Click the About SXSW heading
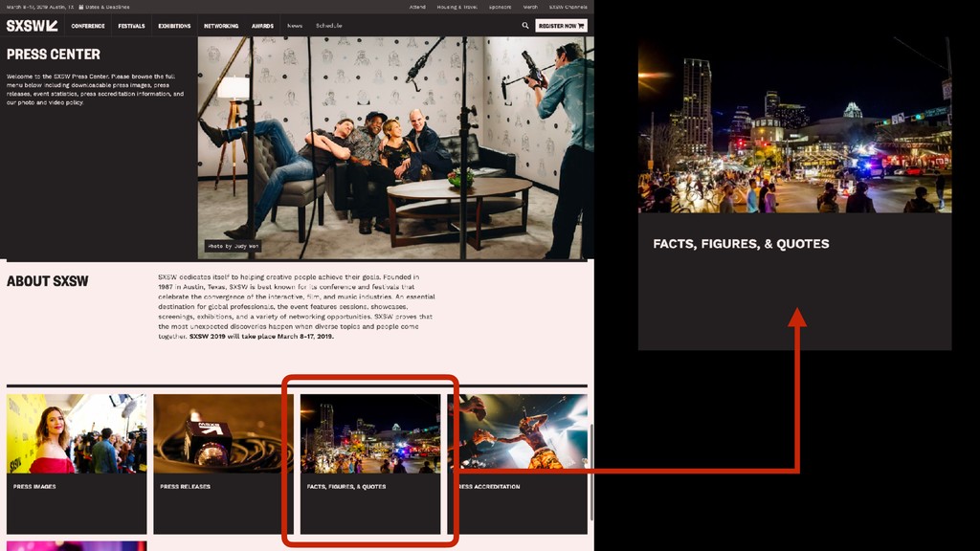The width and height of the screenshot is (980, 551). (48, 281)
